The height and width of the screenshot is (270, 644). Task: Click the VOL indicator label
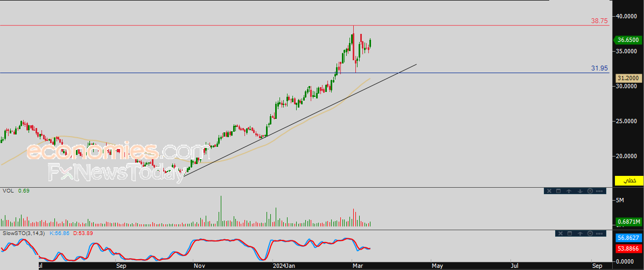8,191
